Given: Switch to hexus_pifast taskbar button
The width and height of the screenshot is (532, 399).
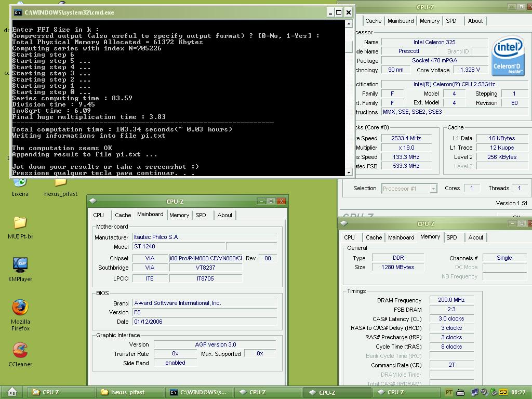Looking at the screenshot, I should click(x=130, y=392).
